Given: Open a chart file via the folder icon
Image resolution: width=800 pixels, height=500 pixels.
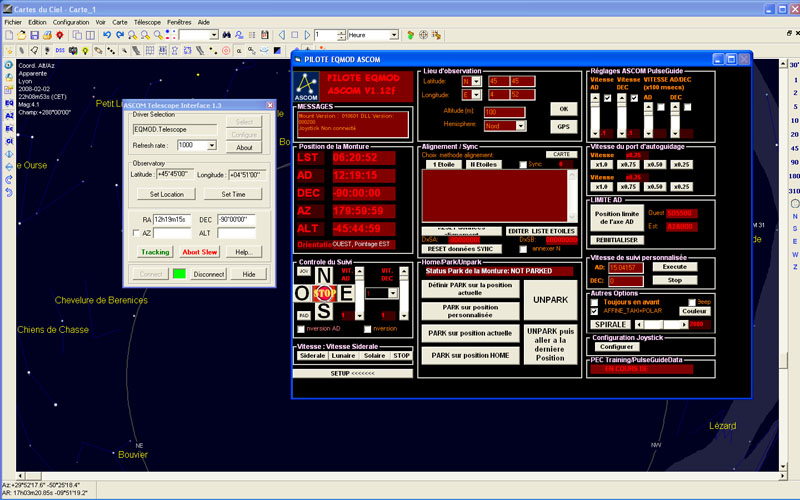Looking at the screenshot, I should pos(21,35).
